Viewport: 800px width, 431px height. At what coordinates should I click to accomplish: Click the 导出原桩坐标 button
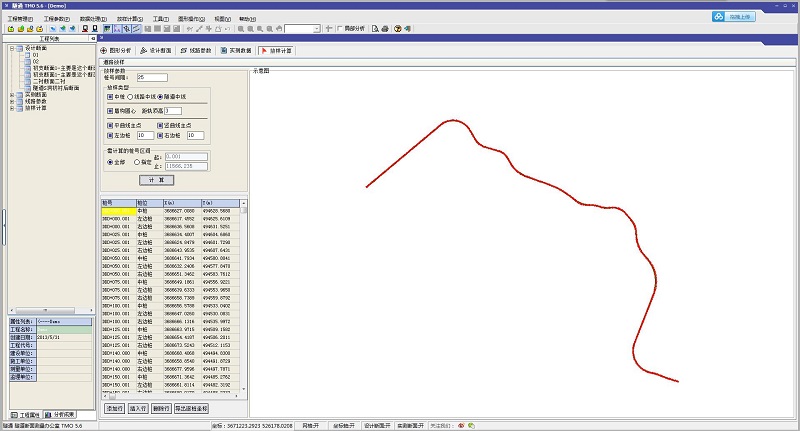pos(191,409)
